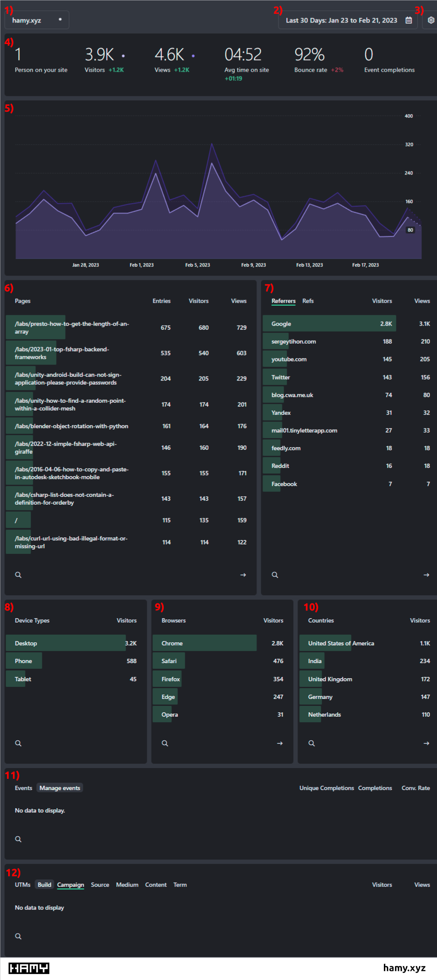The width and height of the screenshot is (437, 980).
Task: Switch to the Refs tab
Action: click(308, 301)
